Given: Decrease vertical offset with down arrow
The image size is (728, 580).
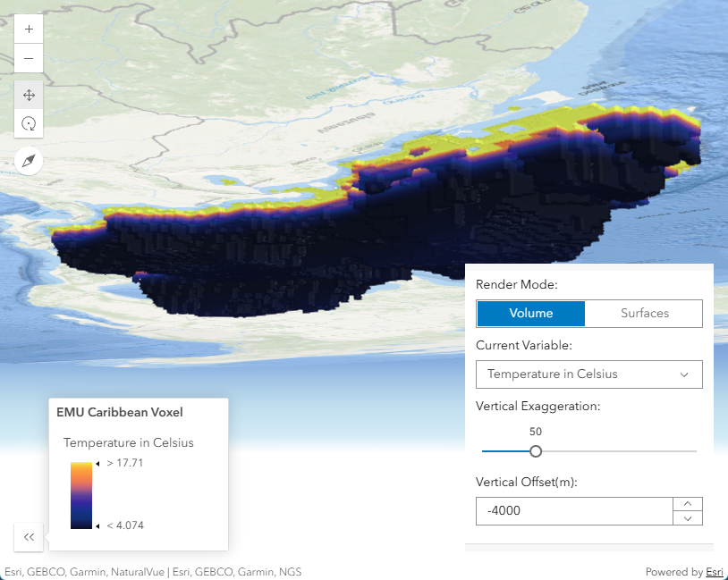Looking at the screenshot, I should [687, 518].
